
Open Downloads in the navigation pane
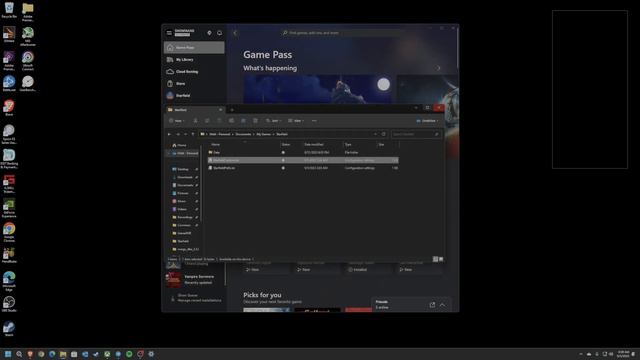[184, 177]
